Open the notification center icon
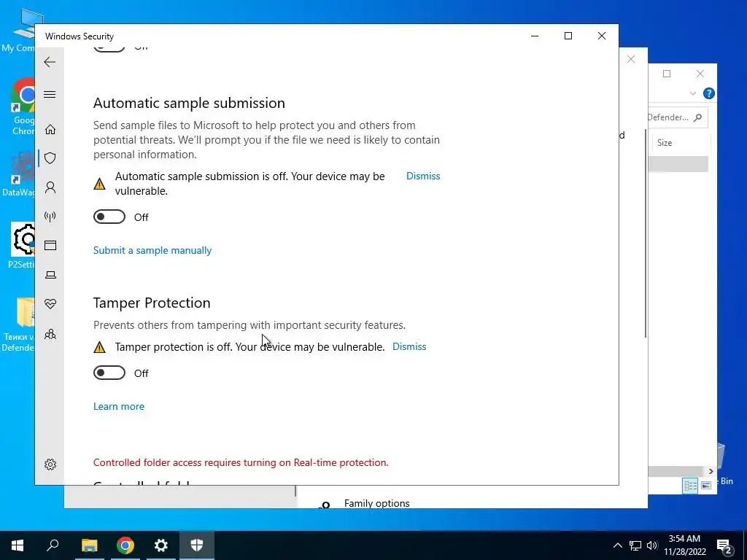747x560 pixels. [724, 546]
